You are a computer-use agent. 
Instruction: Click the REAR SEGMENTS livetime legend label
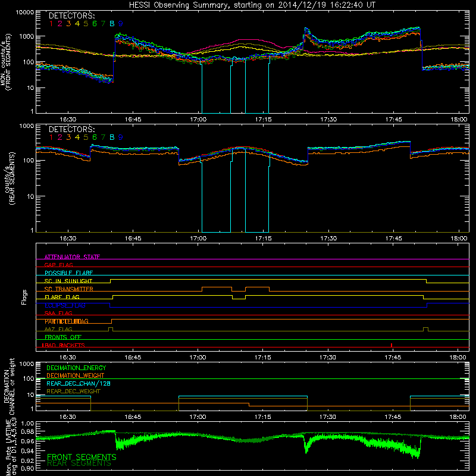pos(79,464)
